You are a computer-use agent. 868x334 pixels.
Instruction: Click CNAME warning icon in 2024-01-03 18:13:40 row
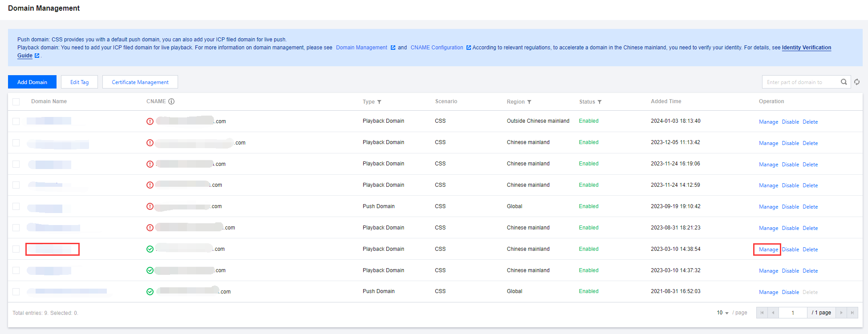click(x=150, y=121)
